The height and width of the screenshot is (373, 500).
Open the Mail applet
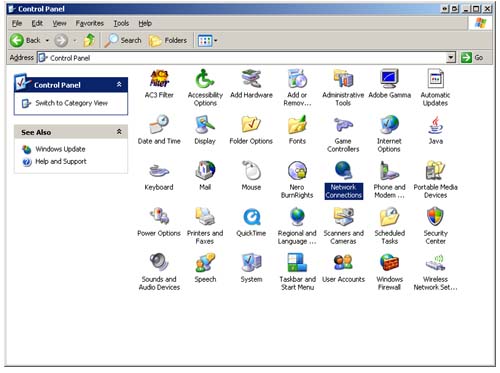tap(205, 176)
